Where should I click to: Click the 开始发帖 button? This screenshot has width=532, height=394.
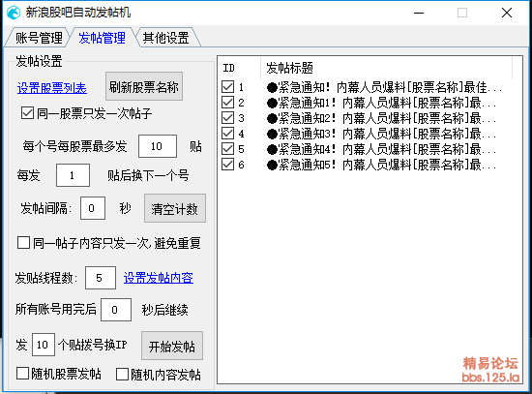172,346
